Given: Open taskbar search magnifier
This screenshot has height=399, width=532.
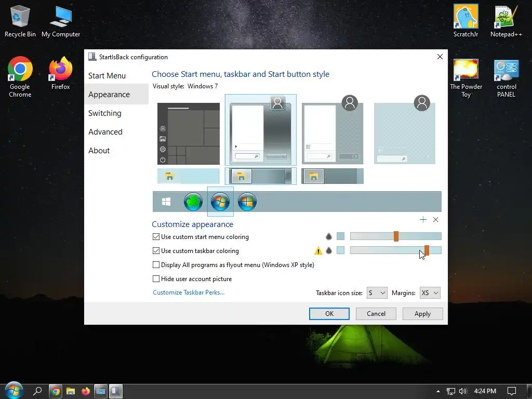Looking at the screenshot, I should pos(37,391).
